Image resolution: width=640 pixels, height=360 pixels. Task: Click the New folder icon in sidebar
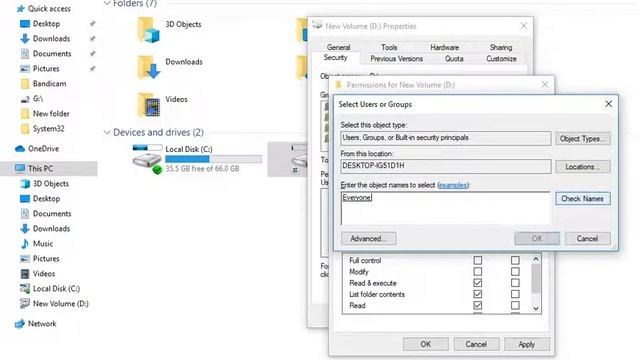point(25,113)
